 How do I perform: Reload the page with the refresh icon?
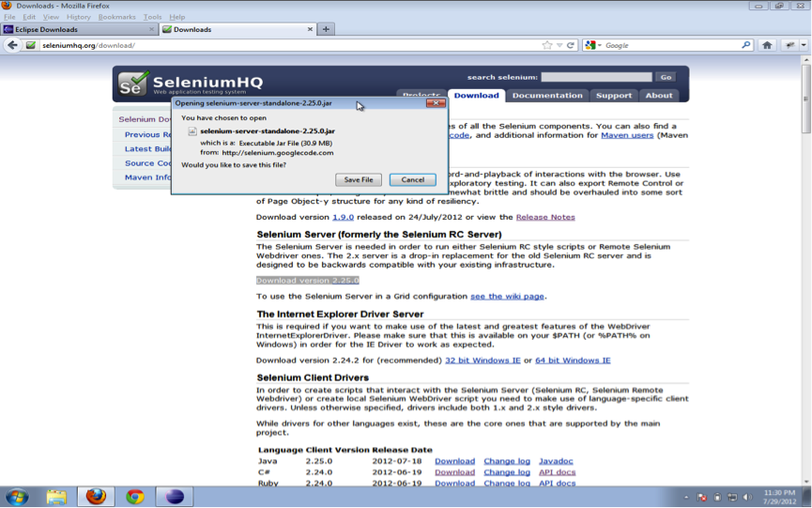click(571, 45)
